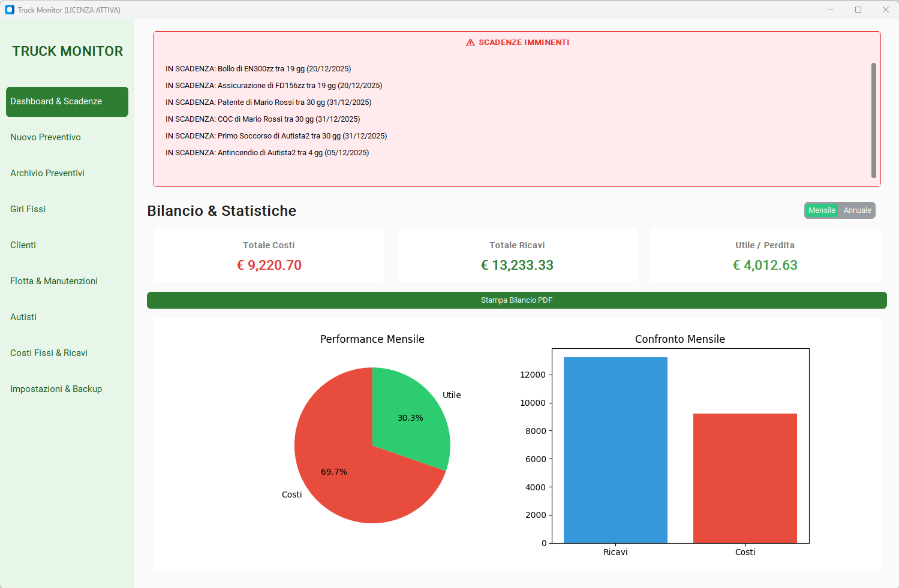Open Impostazioni & Backup settings
899x588 pixels.
pos(56,389)
